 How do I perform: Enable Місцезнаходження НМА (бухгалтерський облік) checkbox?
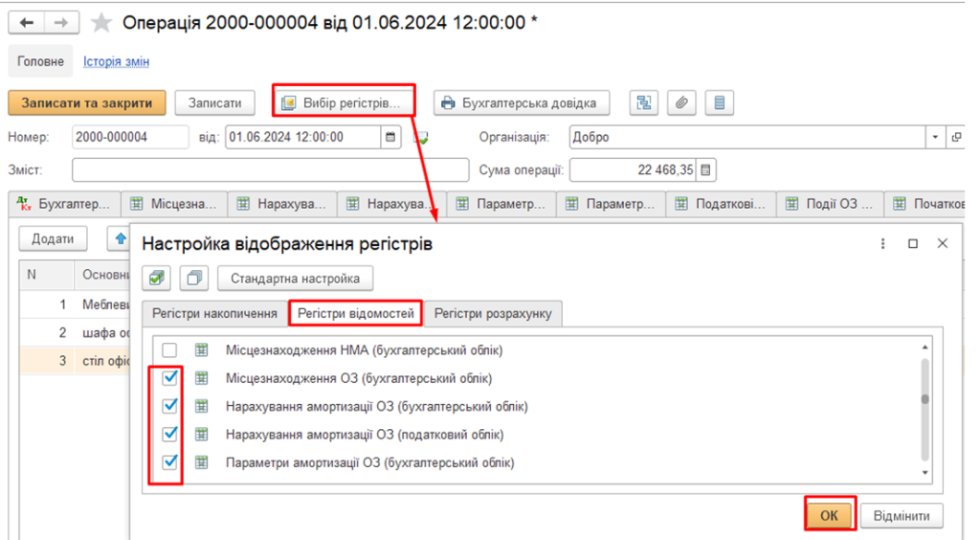point(169,350)
